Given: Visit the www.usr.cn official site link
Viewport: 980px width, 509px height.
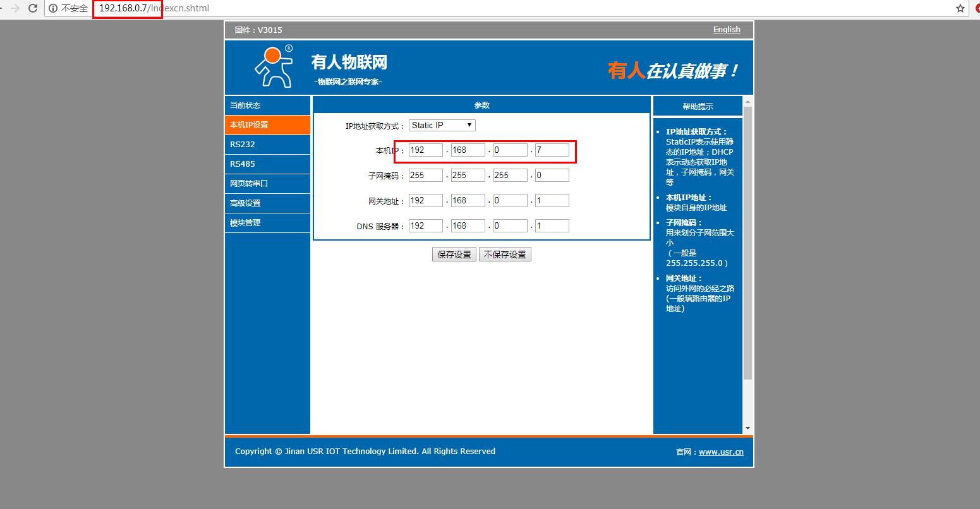Looking at the screenshot, I should tap(721, 452).
